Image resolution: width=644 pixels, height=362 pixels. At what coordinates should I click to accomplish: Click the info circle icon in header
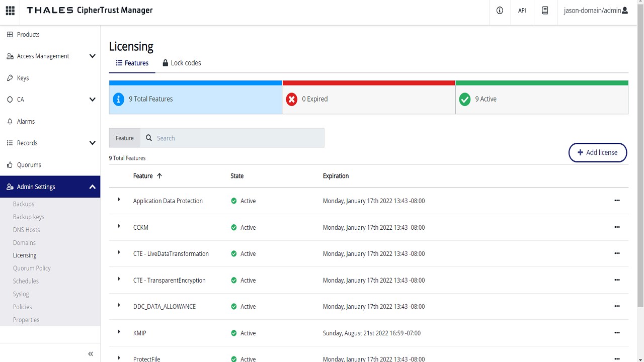pos(500,10)
